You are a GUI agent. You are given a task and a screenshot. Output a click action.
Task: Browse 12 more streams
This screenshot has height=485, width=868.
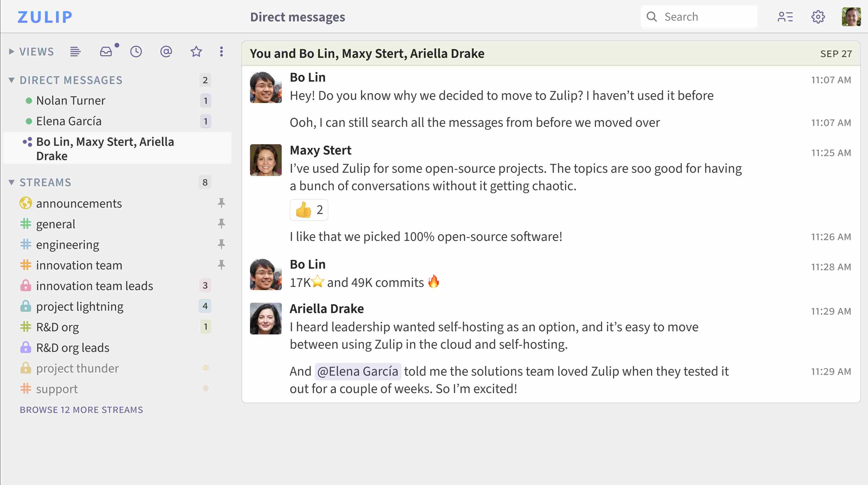tap(81, 409)
